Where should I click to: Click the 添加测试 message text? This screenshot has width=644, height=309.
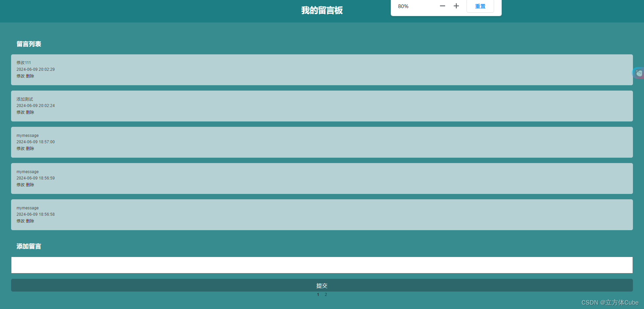click(25, 99)
